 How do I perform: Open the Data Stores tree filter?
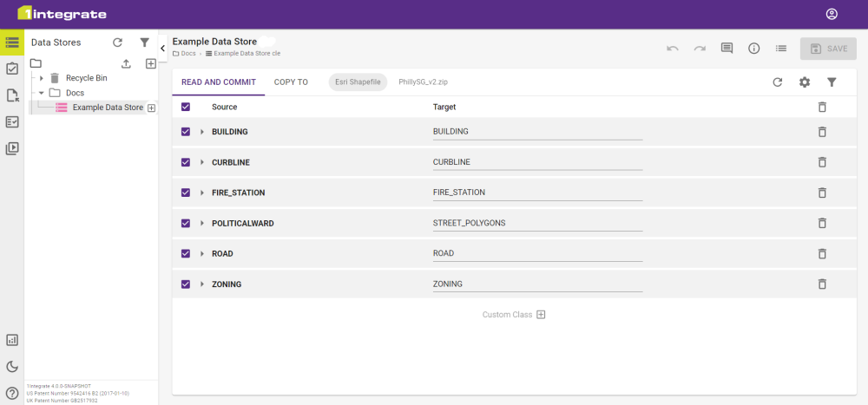tap(145, 42)
